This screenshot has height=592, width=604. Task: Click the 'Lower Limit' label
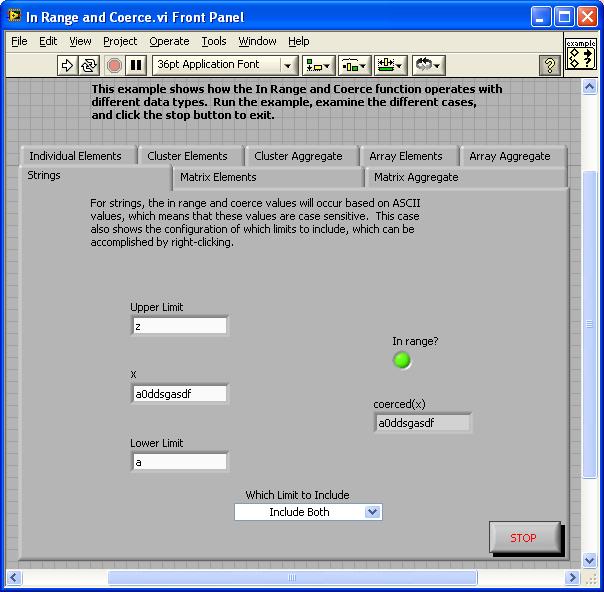pyautogui.click(x=156, y=443)
